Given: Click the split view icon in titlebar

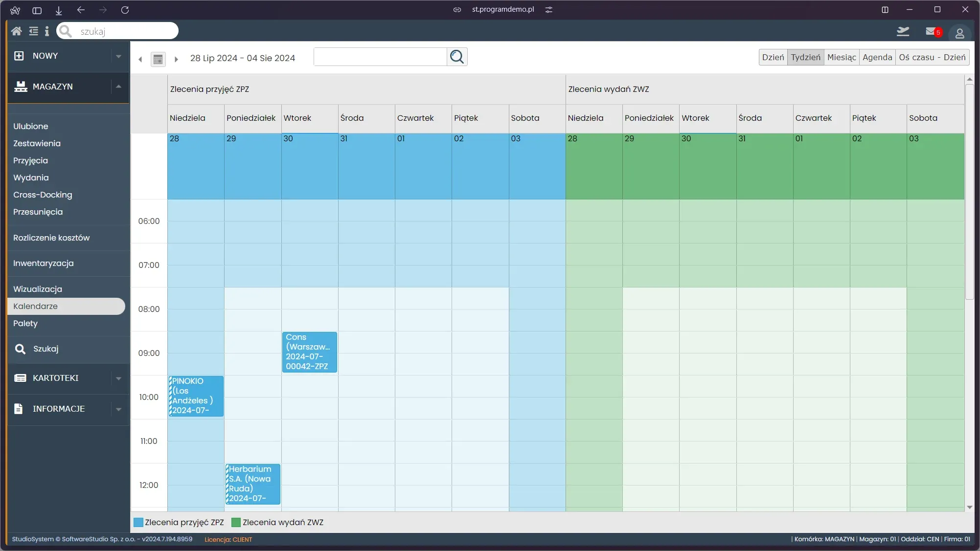Looking at the screenshot, I should tap(885, 10).
